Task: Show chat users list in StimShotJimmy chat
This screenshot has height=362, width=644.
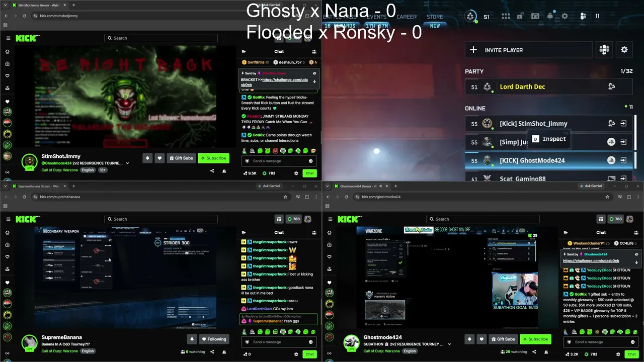Action: (x=314, y=51)
